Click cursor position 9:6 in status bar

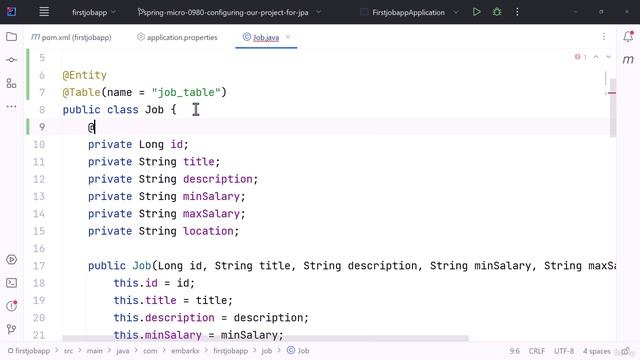(514, 351)
